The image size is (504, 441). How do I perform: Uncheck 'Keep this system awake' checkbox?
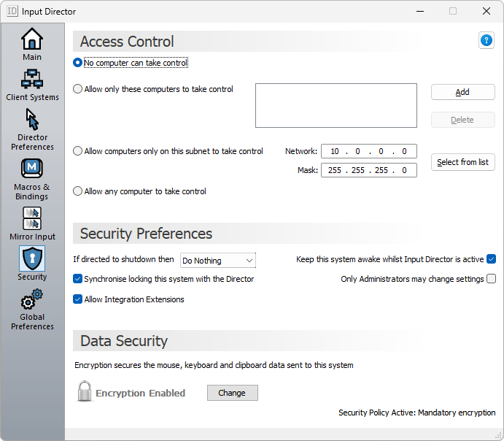coord(491,259)
